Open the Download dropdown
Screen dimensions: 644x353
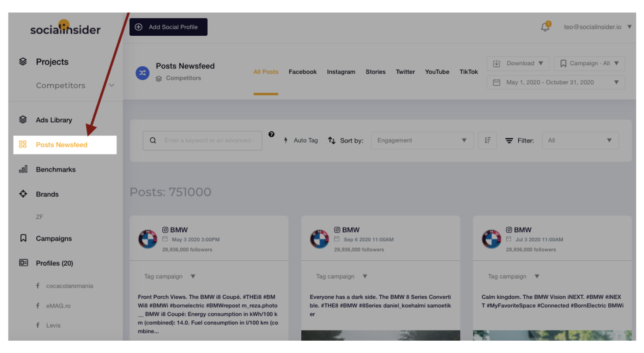(x=518, y=63)
